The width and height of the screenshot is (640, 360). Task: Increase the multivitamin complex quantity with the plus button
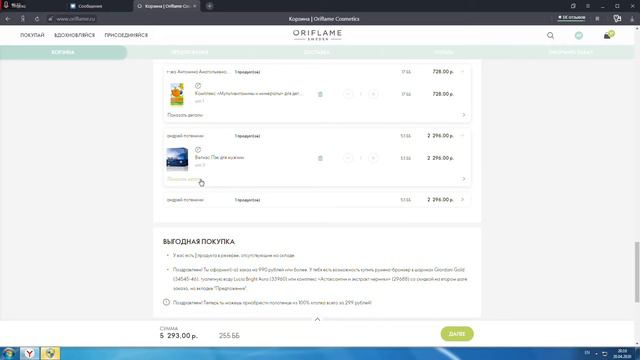pos(373,94)
